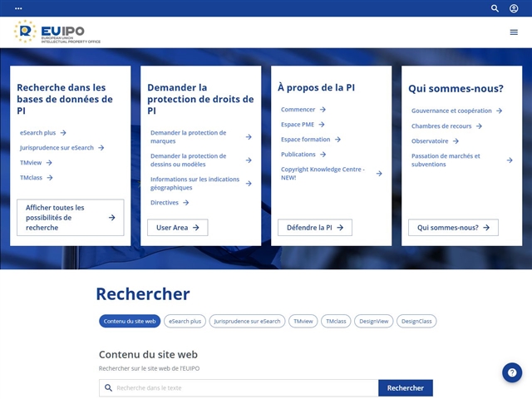
Task: Click the arrow beside Jurisprudence sur eSearch
Action: coord(101,148)
